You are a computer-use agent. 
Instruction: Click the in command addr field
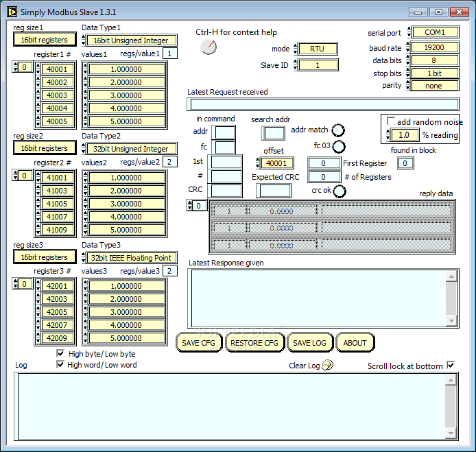[x=225, y=132]
